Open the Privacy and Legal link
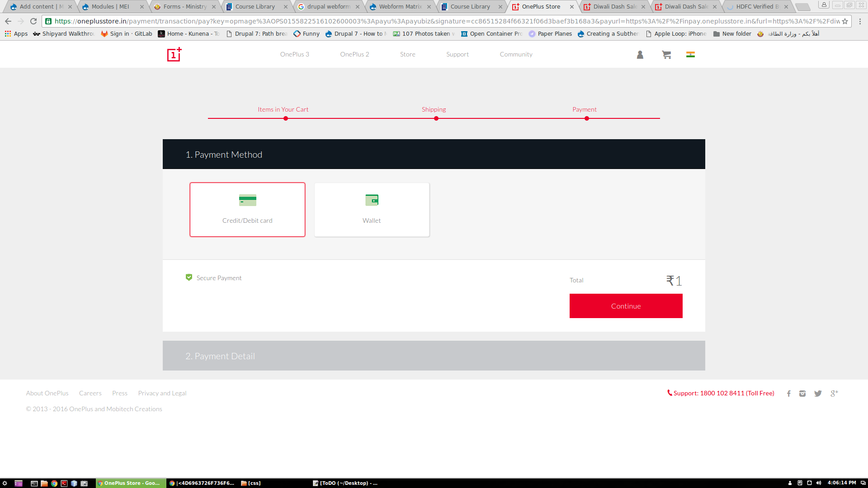This screenshot has height=488, width=868. point(162,393)
